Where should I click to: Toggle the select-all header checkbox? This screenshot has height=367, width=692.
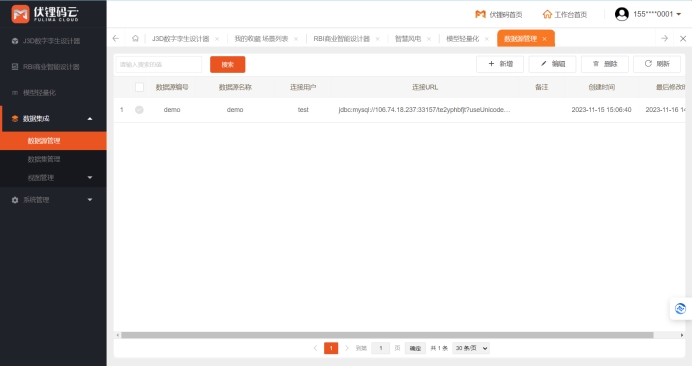[x=139, y=87]
